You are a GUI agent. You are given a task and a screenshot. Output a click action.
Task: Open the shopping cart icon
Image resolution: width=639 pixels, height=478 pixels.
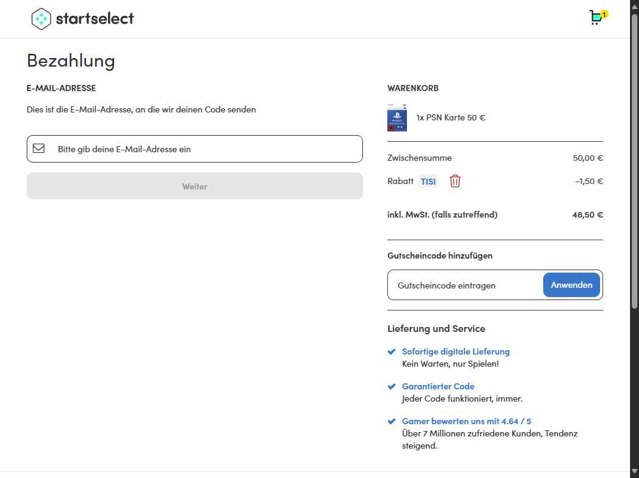click(598, 18)
